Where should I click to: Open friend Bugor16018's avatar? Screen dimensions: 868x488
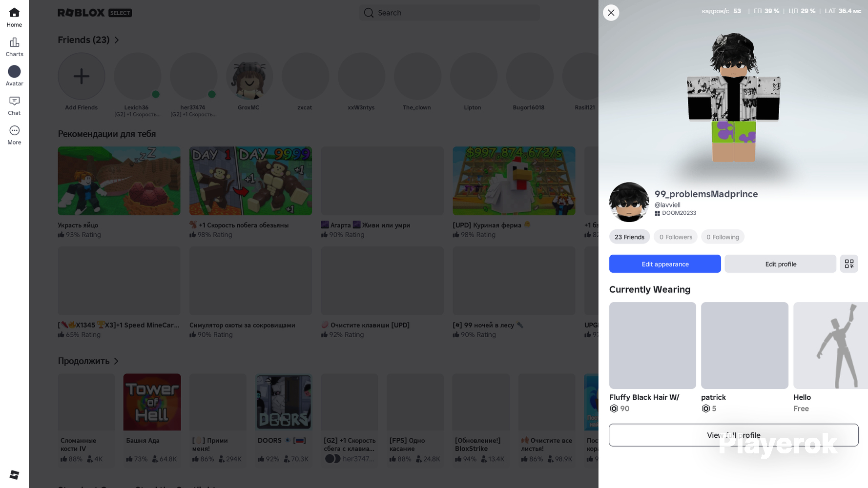(529, 76)
